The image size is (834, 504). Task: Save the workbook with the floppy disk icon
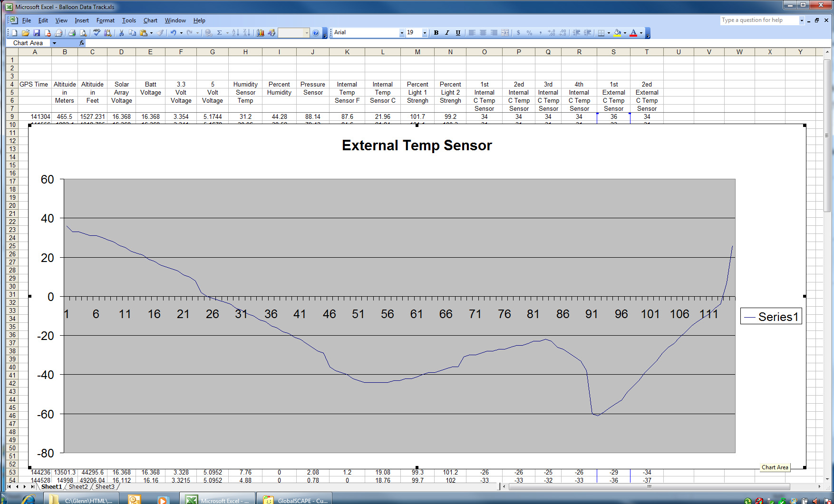(x=37, y=33)
